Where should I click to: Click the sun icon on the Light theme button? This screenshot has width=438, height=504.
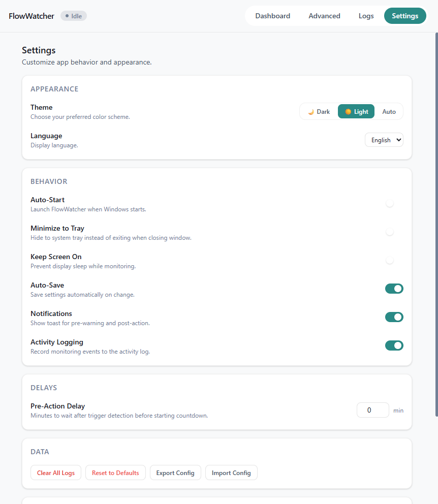click(x=349, y=111)
